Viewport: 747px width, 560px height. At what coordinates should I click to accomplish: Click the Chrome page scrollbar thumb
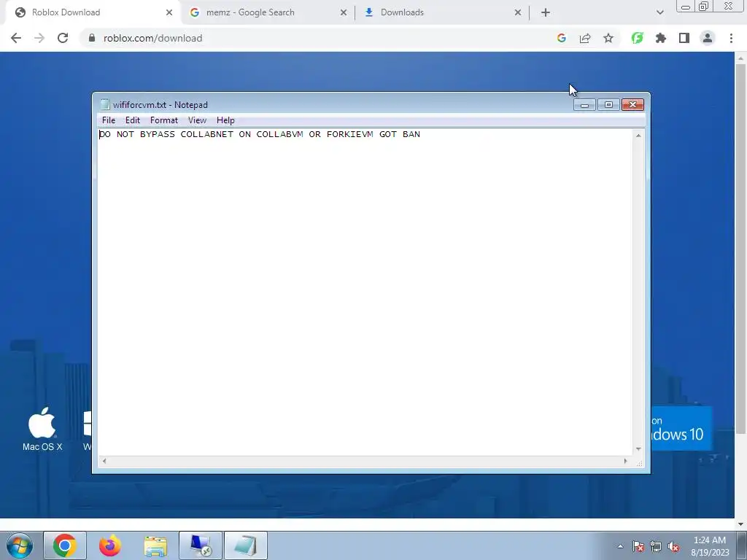[740, 248]
